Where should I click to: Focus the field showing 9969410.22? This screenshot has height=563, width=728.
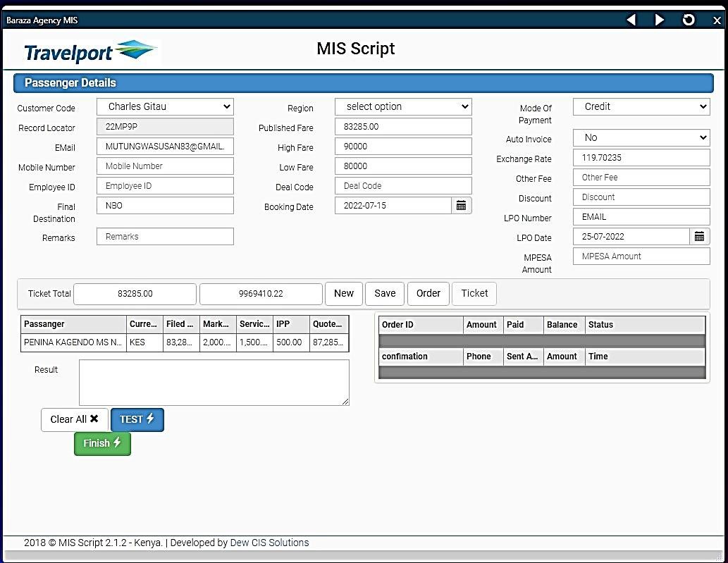pyautogui.click(x=261, y=294)
